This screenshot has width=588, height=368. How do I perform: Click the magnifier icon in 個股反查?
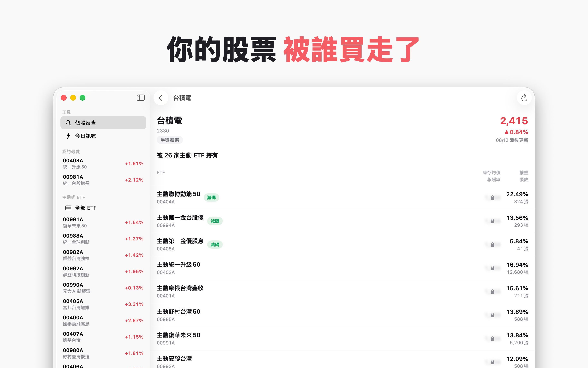68,123
